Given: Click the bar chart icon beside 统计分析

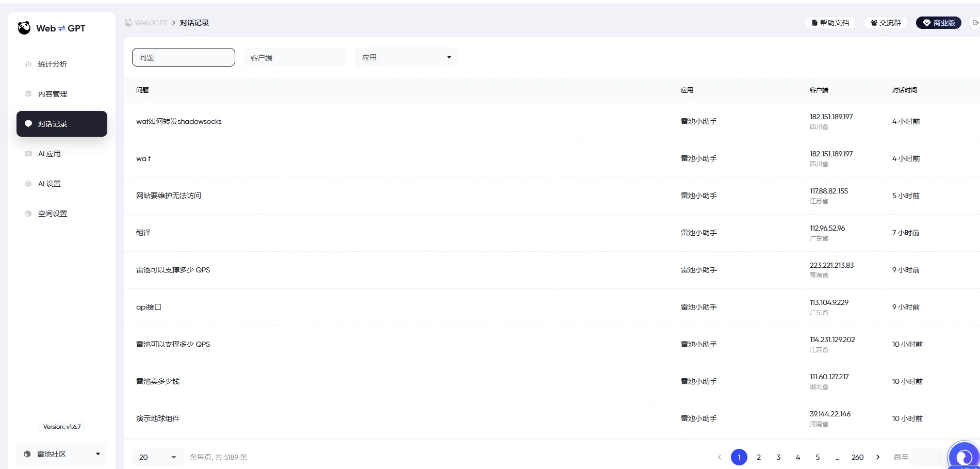Looking at the screenshot, I should [x=28, y=64].
